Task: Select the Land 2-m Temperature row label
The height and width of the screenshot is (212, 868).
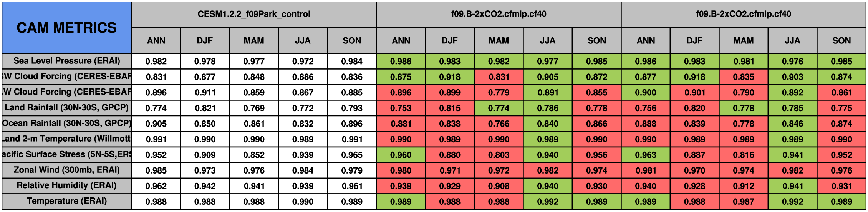Action: coord(66,139)
